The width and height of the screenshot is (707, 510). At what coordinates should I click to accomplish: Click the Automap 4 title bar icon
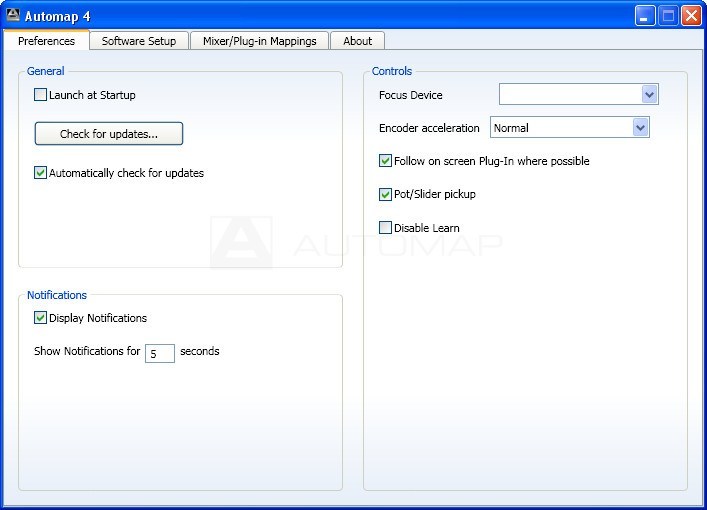[13, 15]
